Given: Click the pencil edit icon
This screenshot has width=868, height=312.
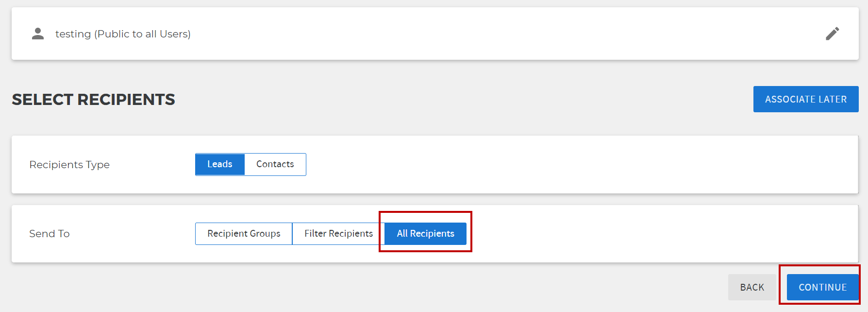Looking at the screenshot, I should (x=832, y=34).
